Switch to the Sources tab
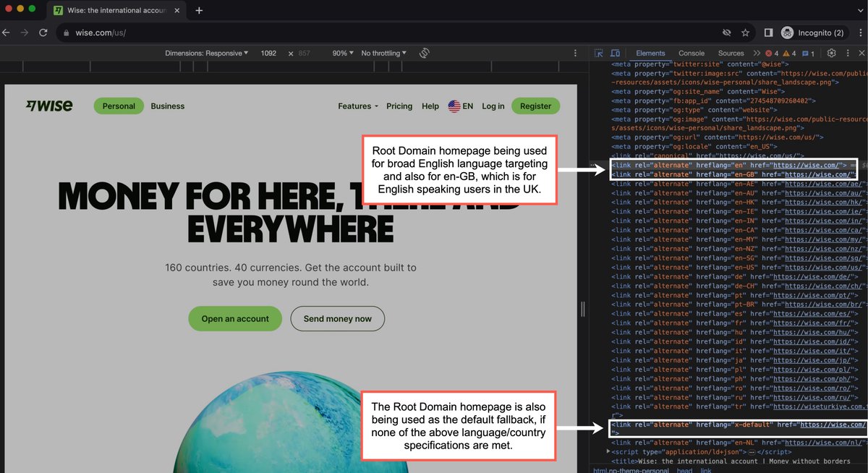 [x=731, y=53]
